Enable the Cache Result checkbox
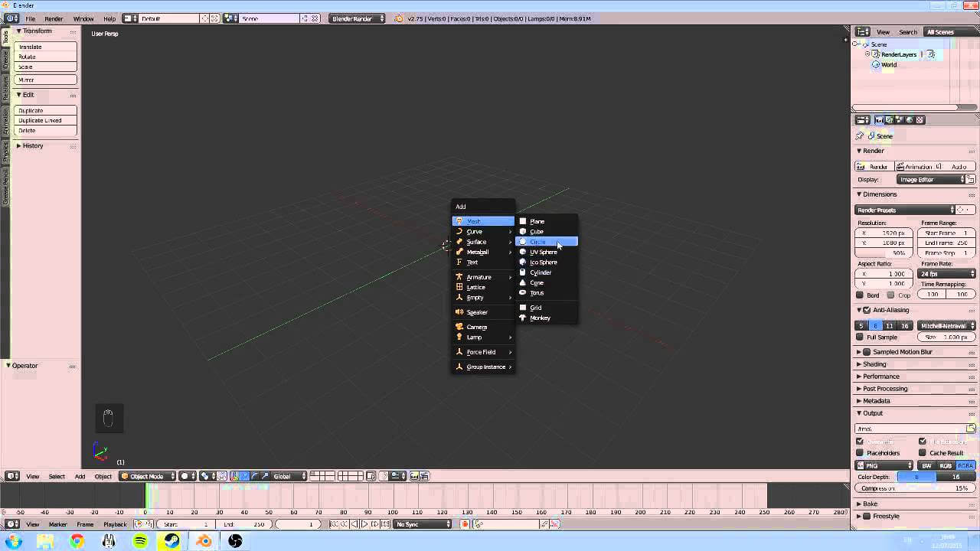 pyautogui.click(x=923, y=452)
